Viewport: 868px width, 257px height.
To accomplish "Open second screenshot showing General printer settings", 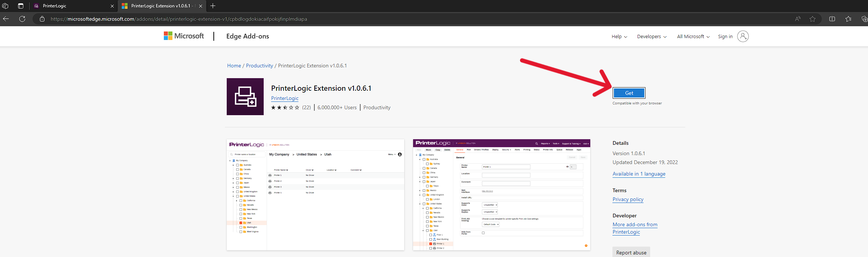I will coord(501,195).
